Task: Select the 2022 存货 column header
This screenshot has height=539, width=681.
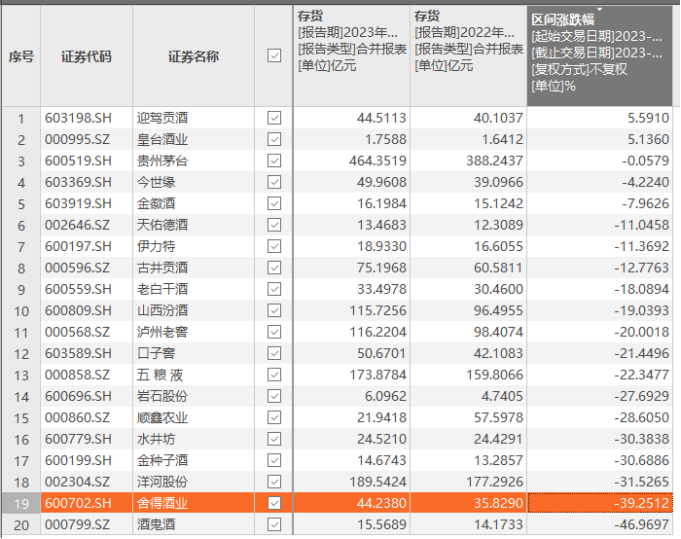Action: click(x=468, y=56)
